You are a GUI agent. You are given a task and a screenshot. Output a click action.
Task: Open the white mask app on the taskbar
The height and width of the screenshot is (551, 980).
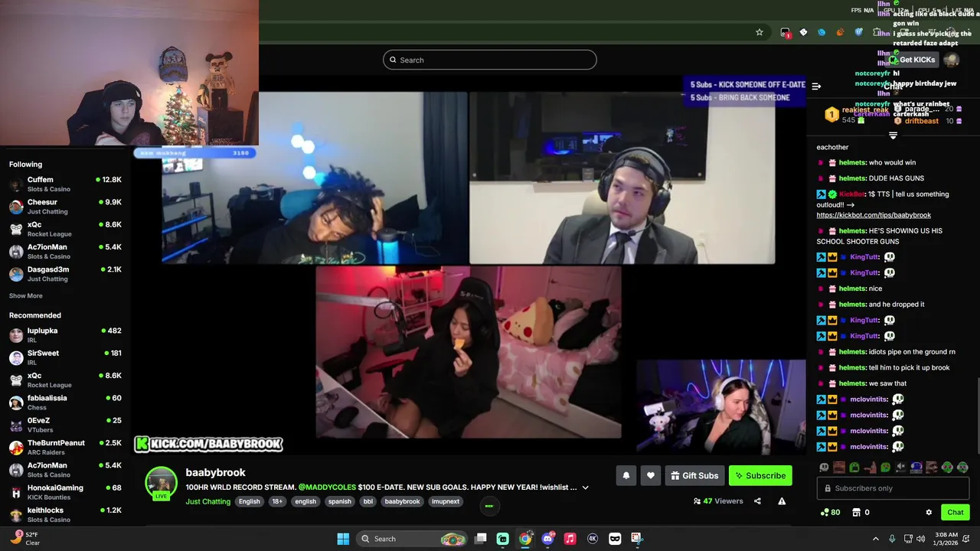pos(615,539)
